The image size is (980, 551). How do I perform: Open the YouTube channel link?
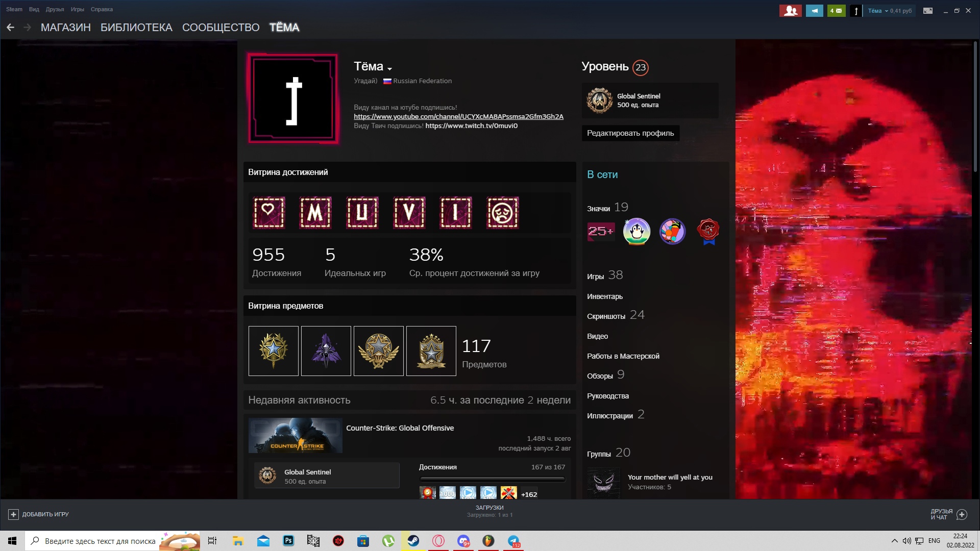coord(458,116)
